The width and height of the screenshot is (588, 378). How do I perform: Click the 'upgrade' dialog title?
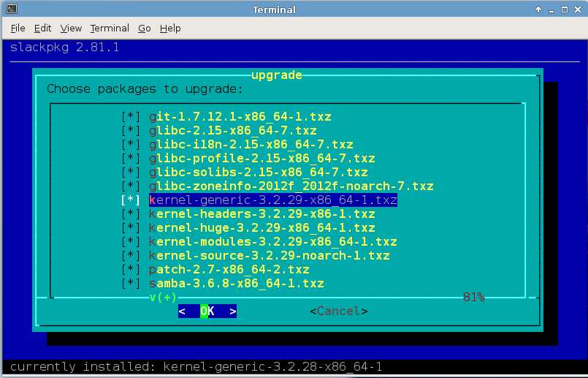coord(276,75)
